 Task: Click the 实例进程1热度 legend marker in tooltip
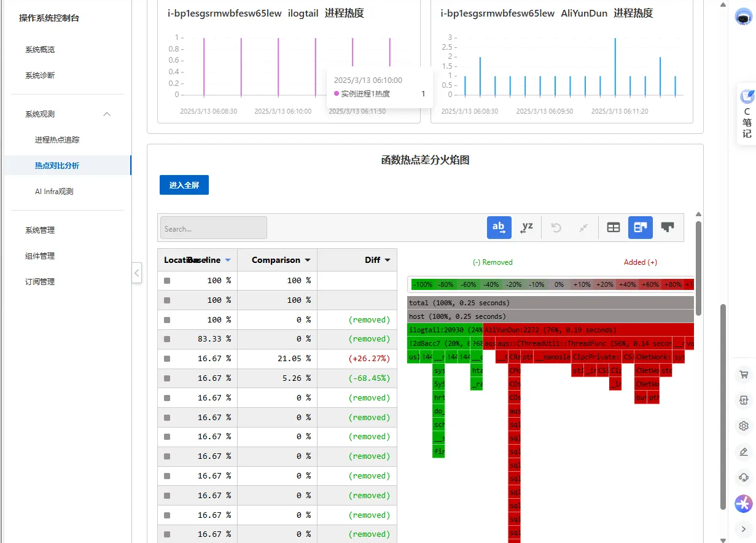pos(337,94)
